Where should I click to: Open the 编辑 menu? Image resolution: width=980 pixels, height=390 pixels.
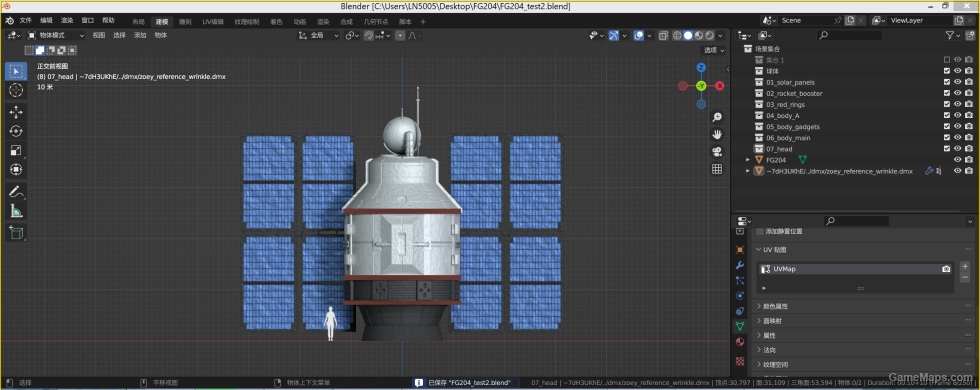pyautogui.click(x=47, y=21)
